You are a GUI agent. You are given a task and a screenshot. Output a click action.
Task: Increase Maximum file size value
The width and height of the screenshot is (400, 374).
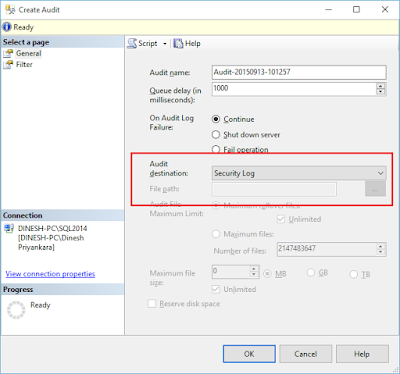[x=254, y=269]
